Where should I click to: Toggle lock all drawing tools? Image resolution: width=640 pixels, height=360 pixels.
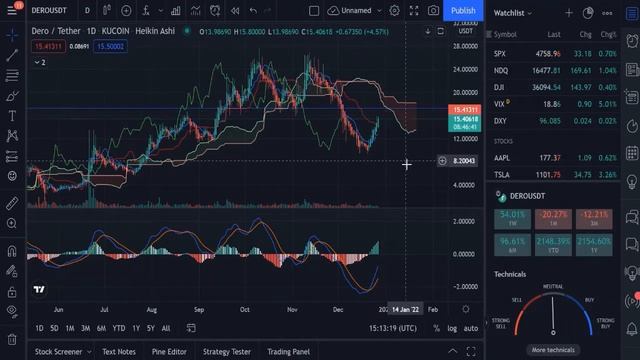click(12, 292)
